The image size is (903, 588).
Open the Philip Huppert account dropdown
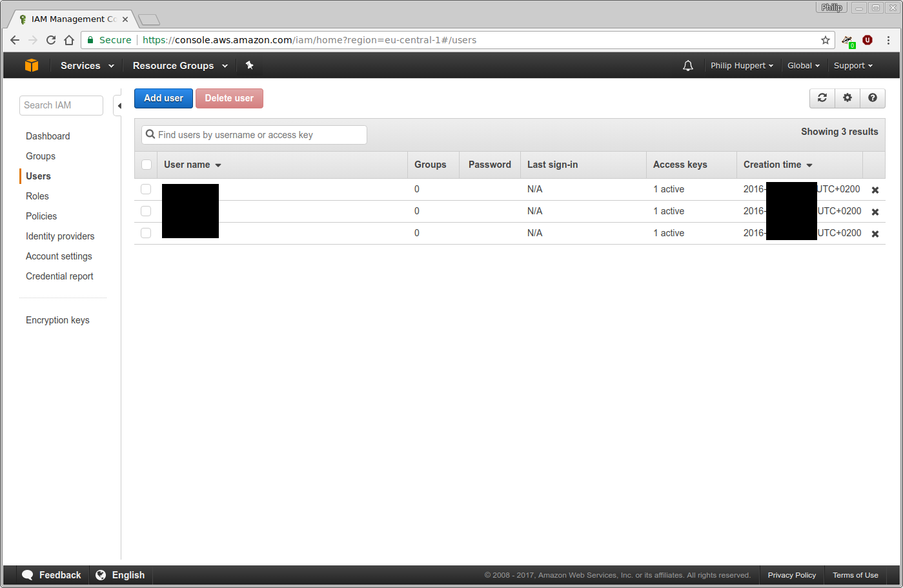click(x=741, y=65)
